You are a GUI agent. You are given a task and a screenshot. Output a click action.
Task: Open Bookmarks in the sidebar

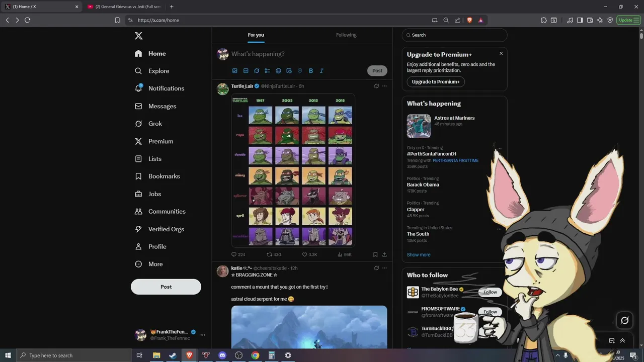157,176
